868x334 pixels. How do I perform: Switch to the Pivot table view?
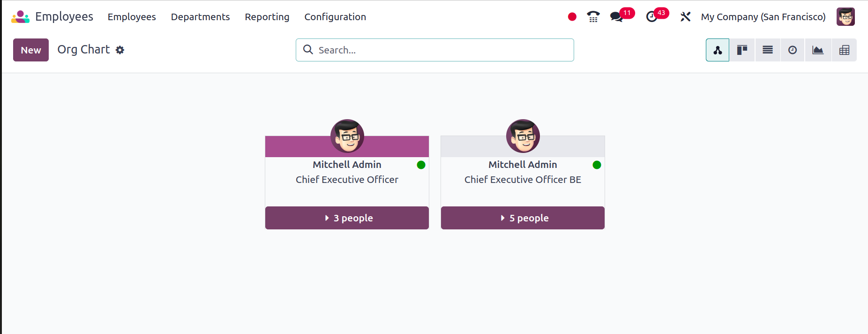click(x=844, y=50)
